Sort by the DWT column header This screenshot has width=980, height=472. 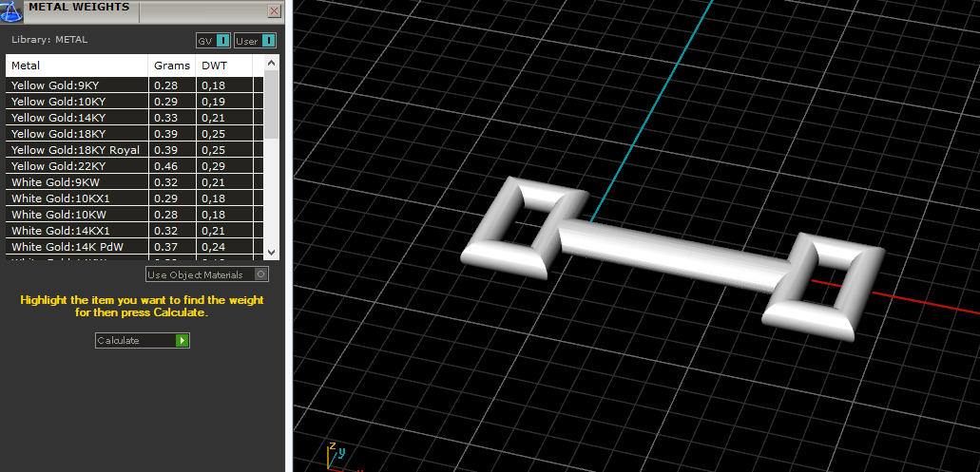pyautogui.click(x=223, y=66)
